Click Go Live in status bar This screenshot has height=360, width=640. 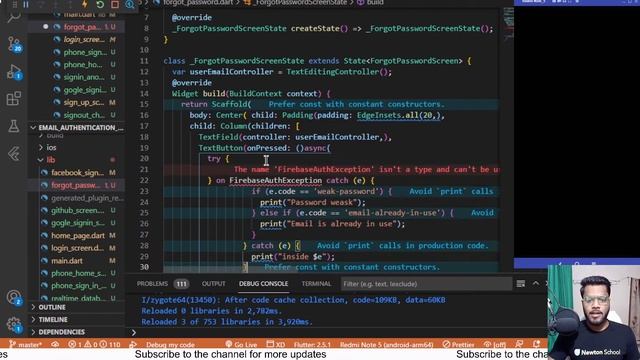click(241, 344)
